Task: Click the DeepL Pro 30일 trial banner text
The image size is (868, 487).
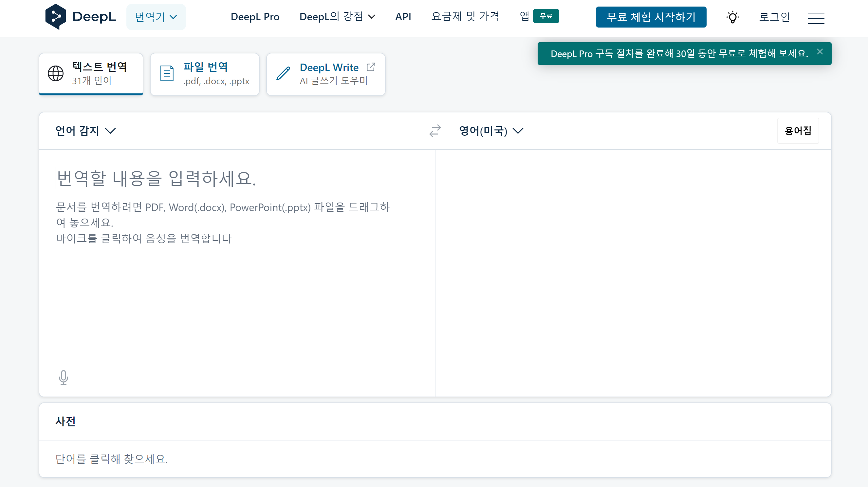Action: (x=679, y=54)
